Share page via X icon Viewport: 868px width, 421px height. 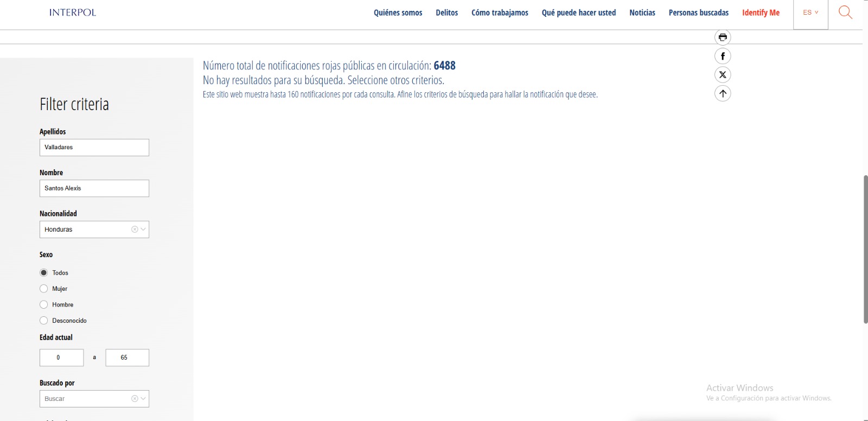click(723, 75)
